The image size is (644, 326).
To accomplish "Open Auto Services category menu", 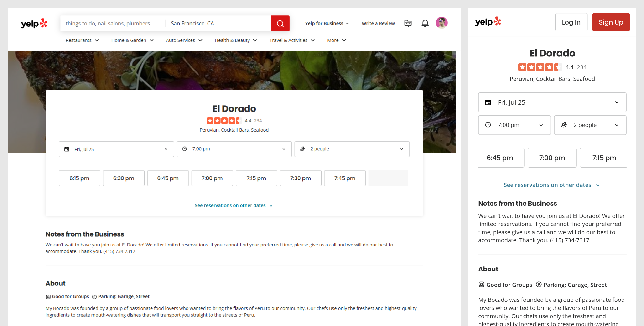I will tap(184, 40).
